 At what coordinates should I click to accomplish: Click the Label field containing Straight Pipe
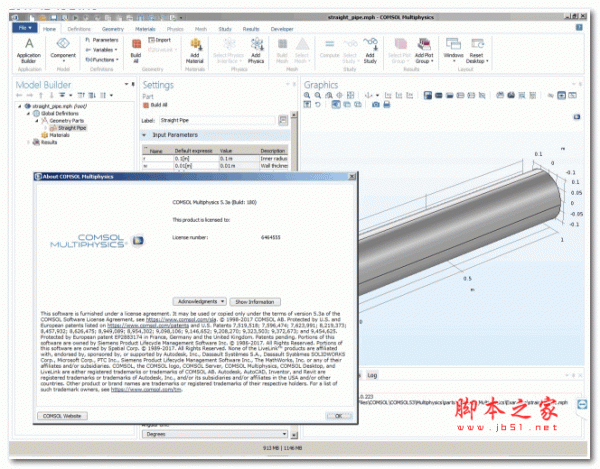tap(217, 120)
